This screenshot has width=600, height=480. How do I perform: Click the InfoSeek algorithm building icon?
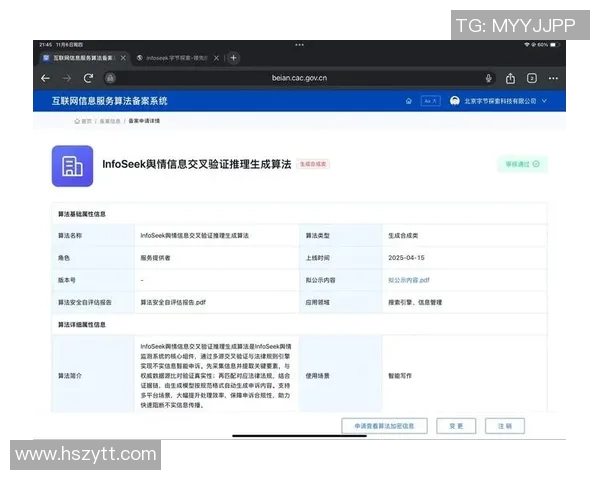[x=72, y=166]
